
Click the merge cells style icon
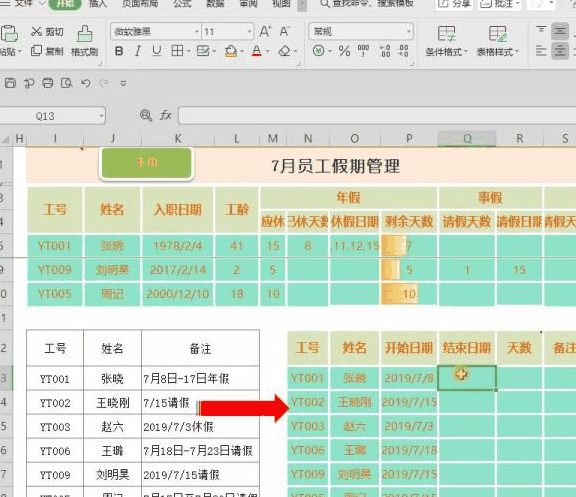click(x=203, y=51)
